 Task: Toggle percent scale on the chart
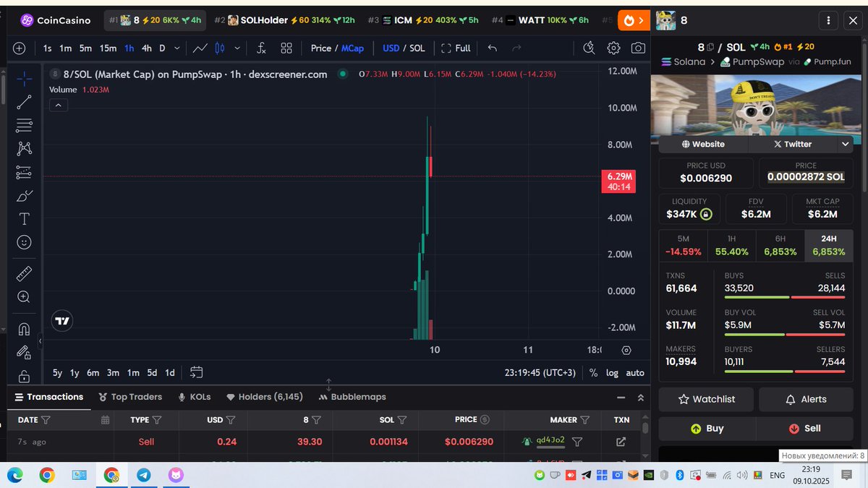[x=593, y=373]
